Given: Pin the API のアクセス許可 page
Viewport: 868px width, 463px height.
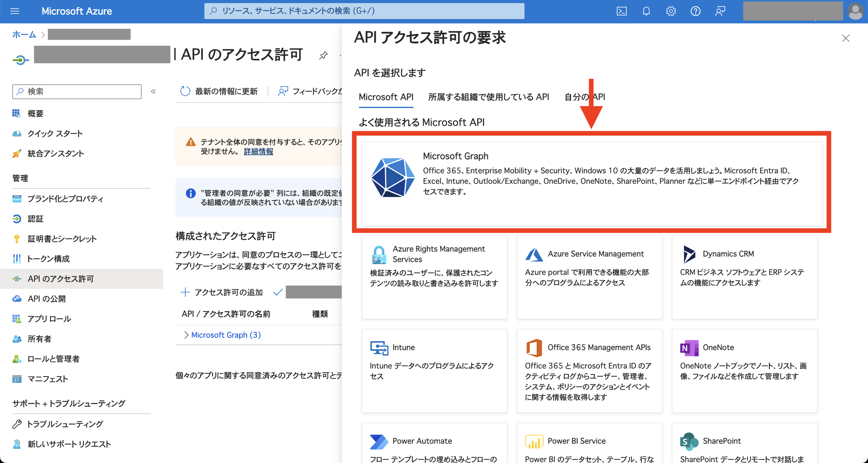Looking at the screenshot, I should [323, 55].
